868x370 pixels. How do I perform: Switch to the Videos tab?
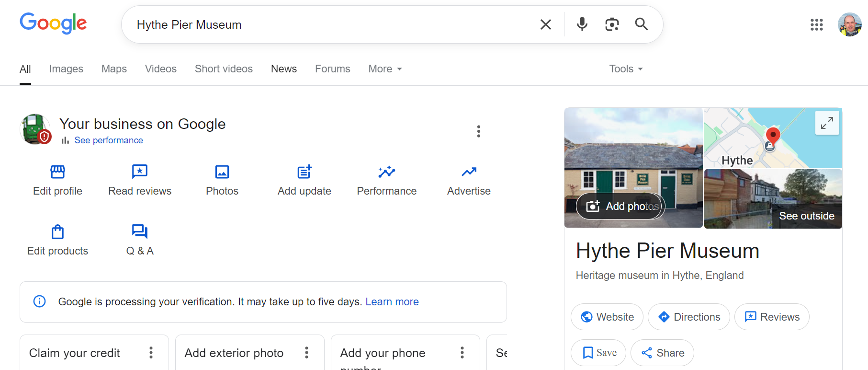point(161,69)
